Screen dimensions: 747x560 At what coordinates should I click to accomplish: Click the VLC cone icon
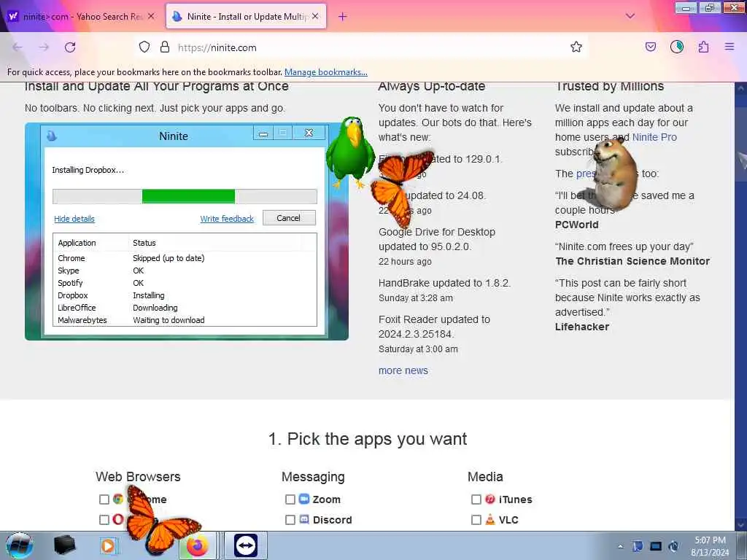point(490,519)
